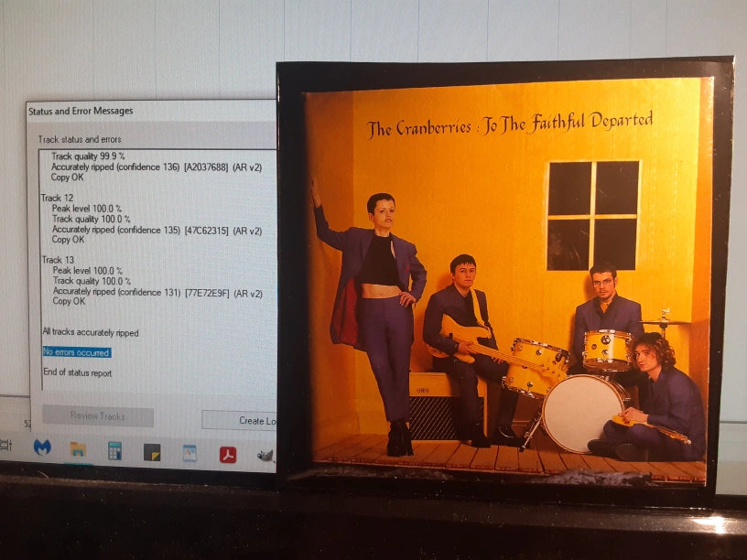The image size is (747, 560).
Task: Click the 'End of status report' line
Action: (78, 372)
